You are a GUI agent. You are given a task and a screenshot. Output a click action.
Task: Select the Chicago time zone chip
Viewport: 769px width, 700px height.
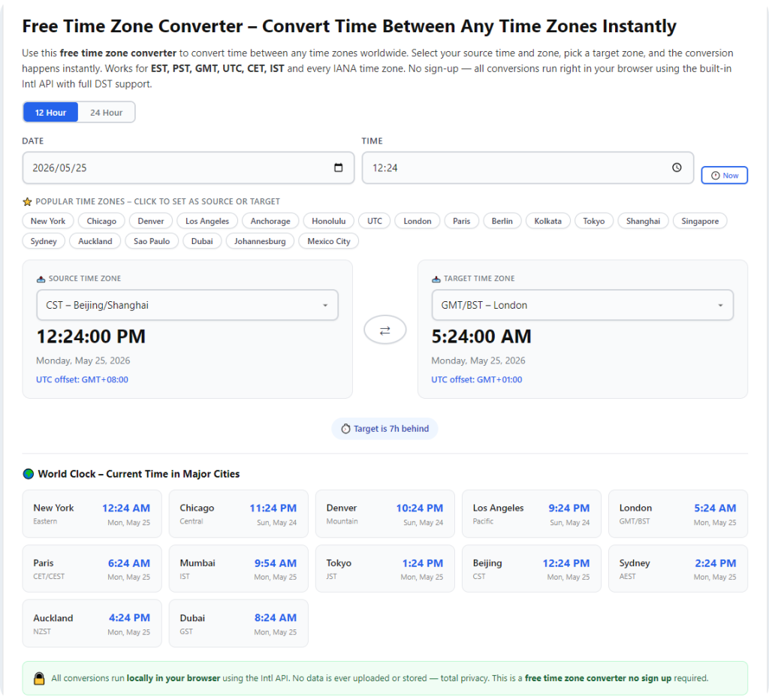click(x=101, y=222)
